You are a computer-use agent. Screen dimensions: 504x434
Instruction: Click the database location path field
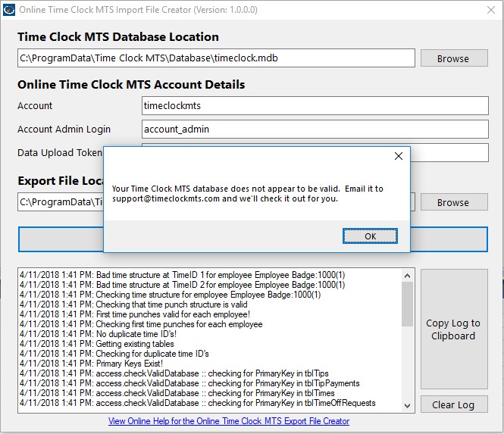216,58
